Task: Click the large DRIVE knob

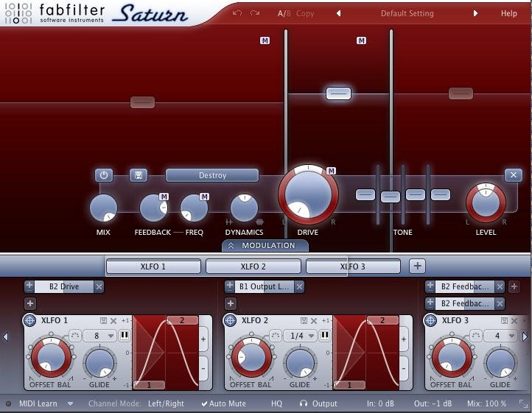Action: tap(308, 195)
